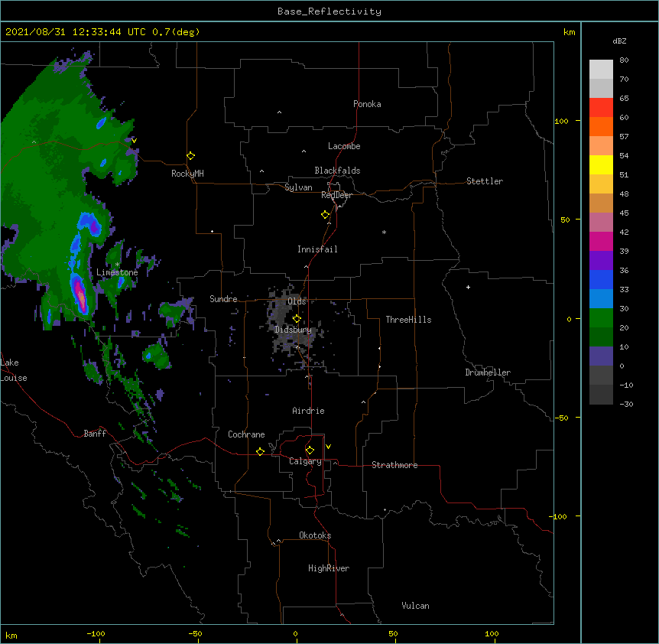This screenshot has height=644, width=659.
Task: Click the white plus marker north of Drumheller
Action: [468, 287]
